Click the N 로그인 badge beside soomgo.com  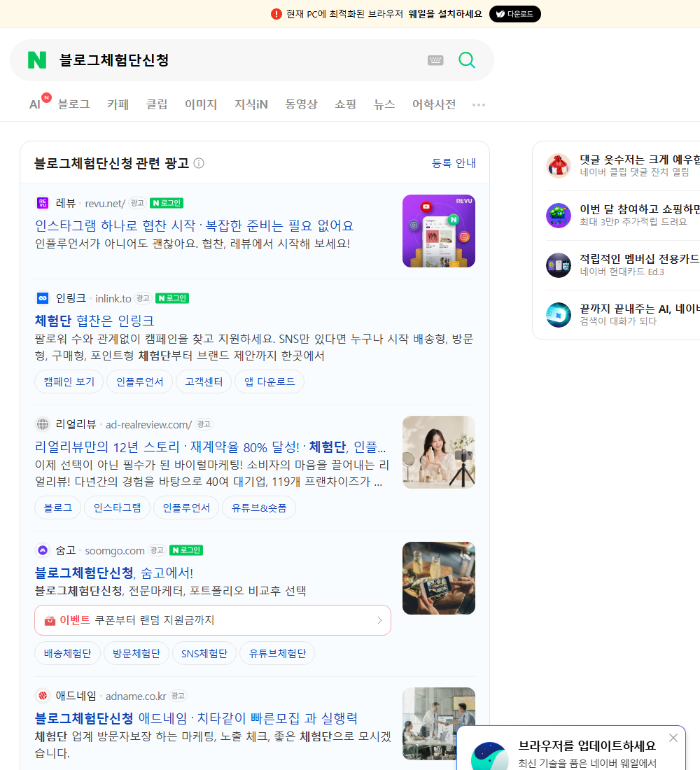click(186, 550)
